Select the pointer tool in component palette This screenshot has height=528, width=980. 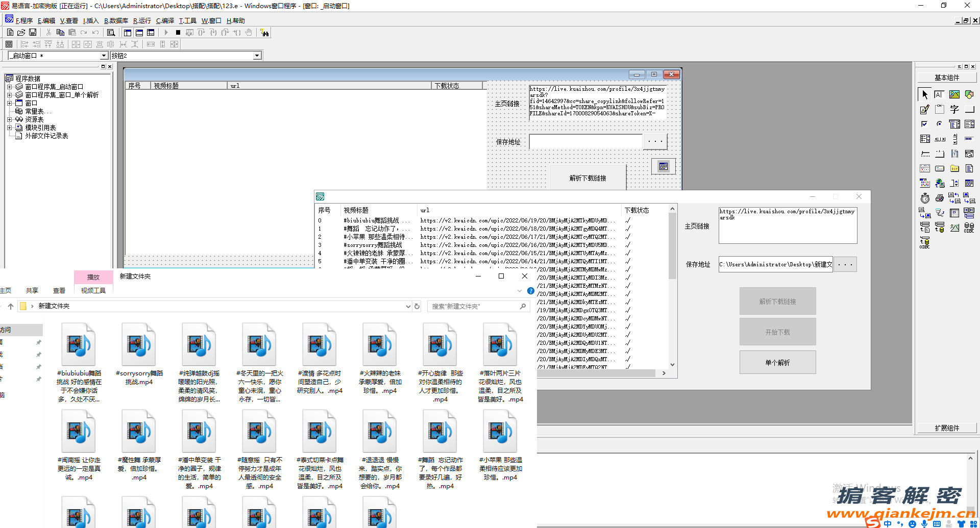pyautogui.click(x=925, y=94)
